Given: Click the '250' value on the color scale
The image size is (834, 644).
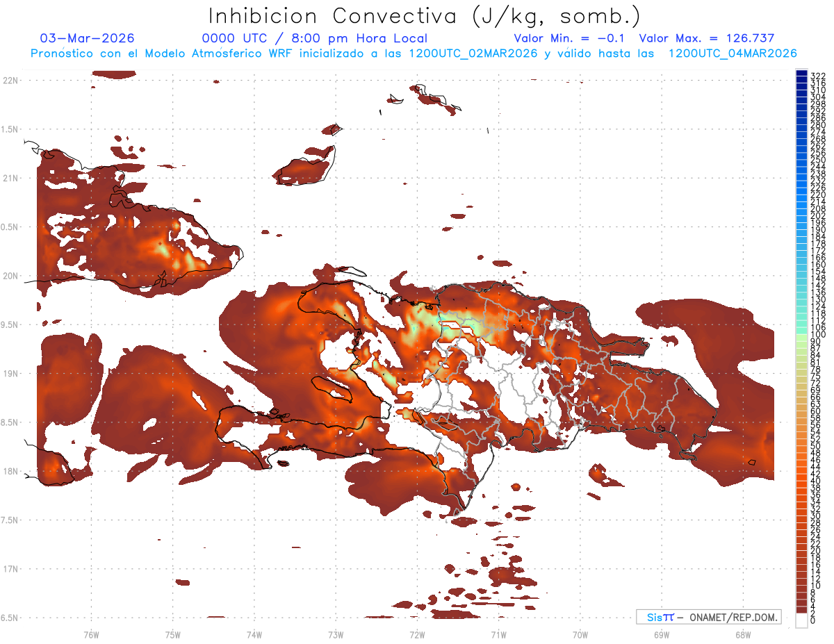Looking at the screenshot, I should 817,160.
